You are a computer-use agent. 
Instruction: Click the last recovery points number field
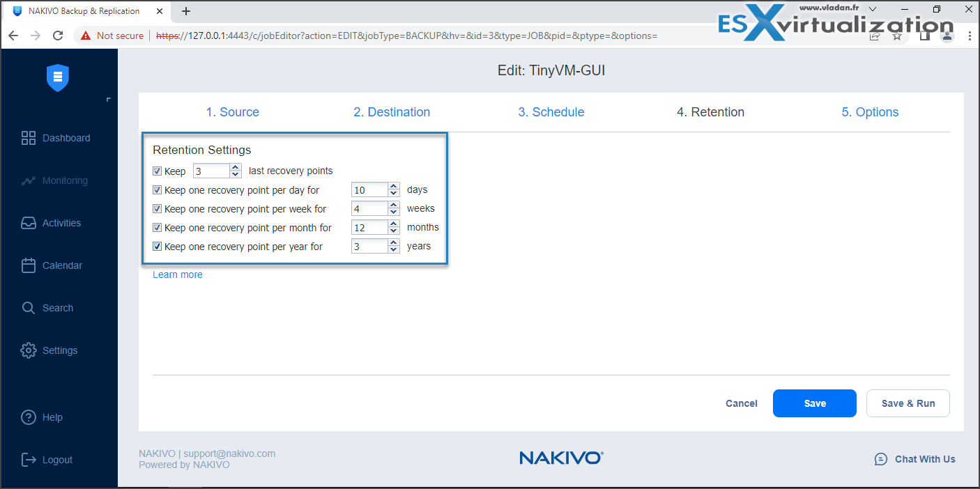pos(211,171)
